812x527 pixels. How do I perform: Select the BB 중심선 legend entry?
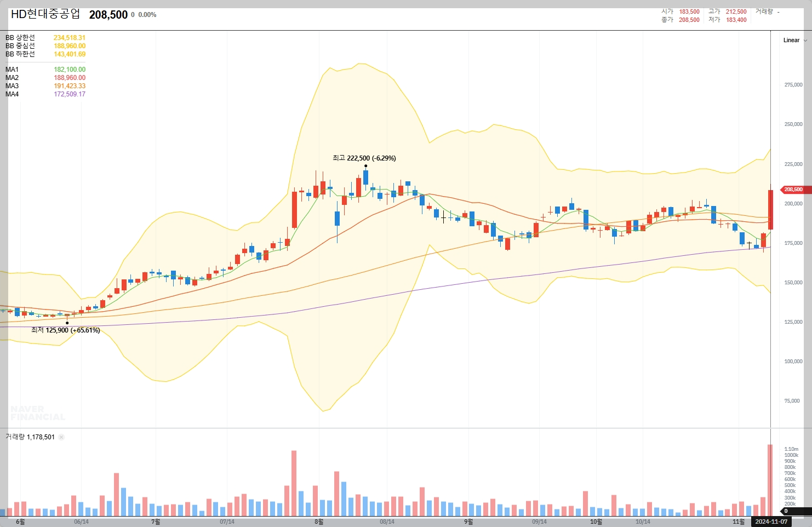click(45, 46)
